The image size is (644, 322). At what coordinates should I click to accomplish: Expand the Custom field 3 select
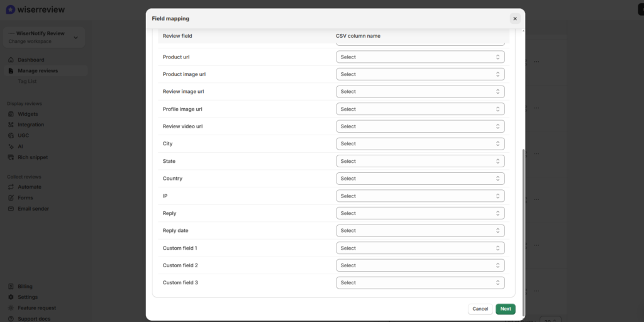pyautogui.click(x=420, y=283)
